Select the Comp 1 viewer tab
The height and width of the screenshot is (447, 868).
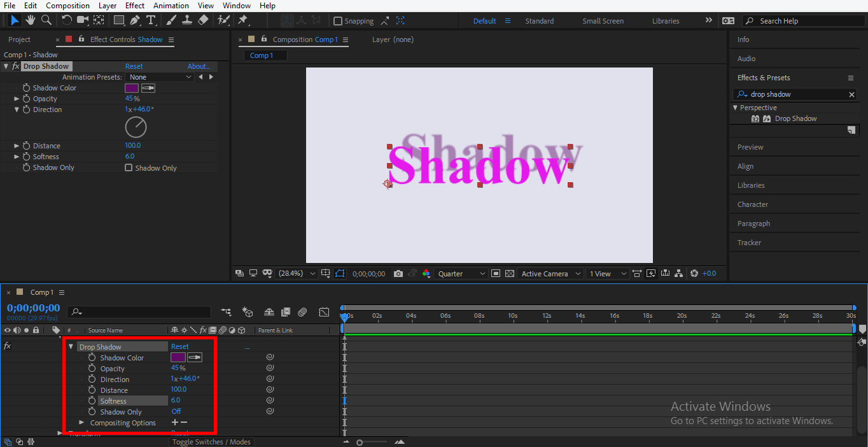(x=264, y=55)
